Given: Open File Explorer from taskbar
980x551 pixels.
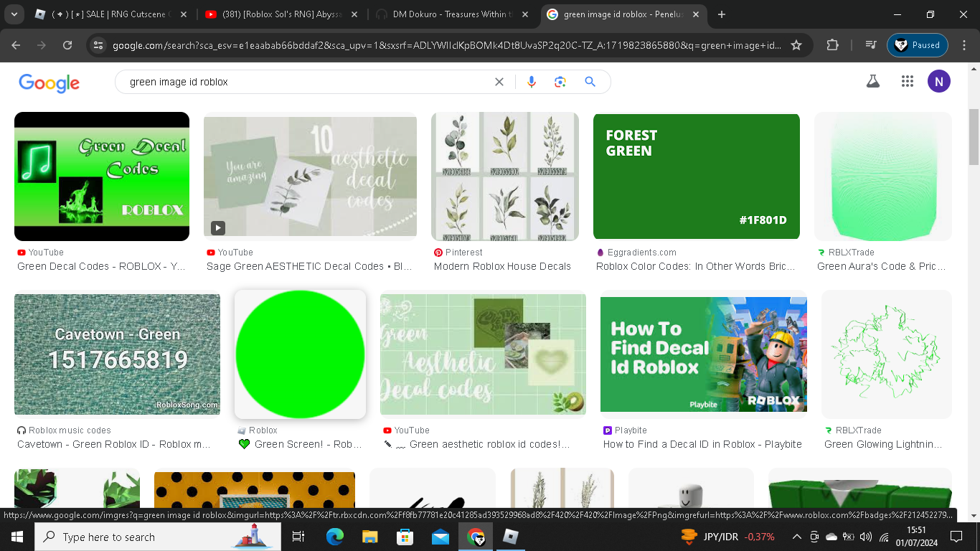Looking at the screenshot, I should tap(370, 537).
